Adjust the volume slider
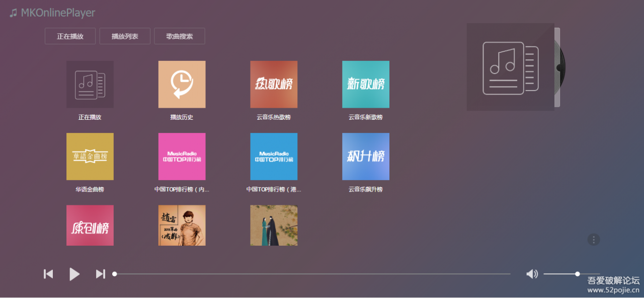 pyautogui.click(x=572, y=274)
